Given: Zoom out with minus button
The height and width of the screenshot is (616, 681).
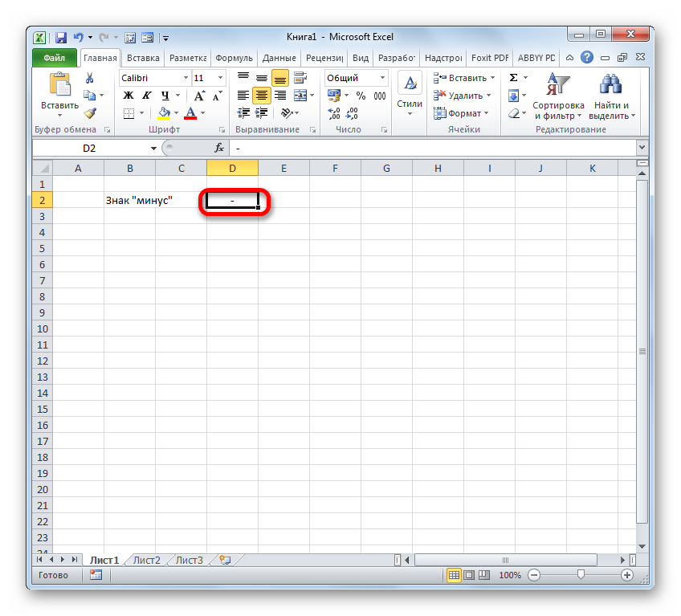Looking at the screenshot, I should click(x=534, y=575).
